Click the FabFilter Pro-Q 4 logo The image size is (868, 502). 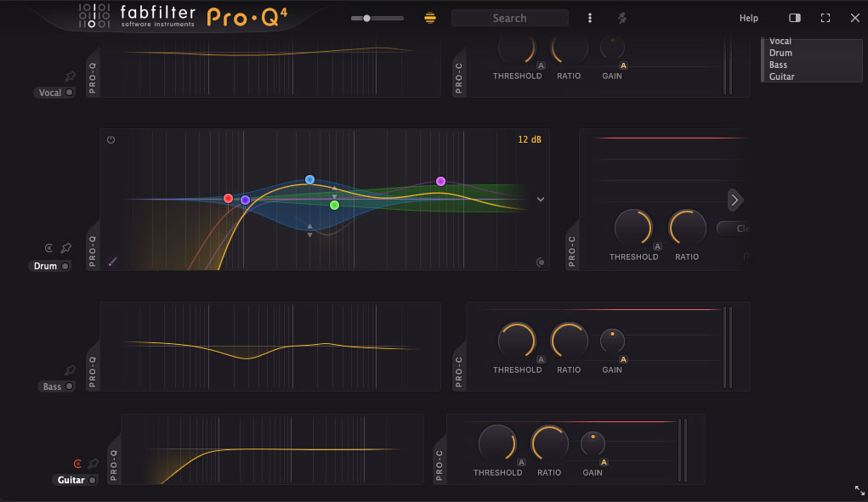(x=184, y=17)
